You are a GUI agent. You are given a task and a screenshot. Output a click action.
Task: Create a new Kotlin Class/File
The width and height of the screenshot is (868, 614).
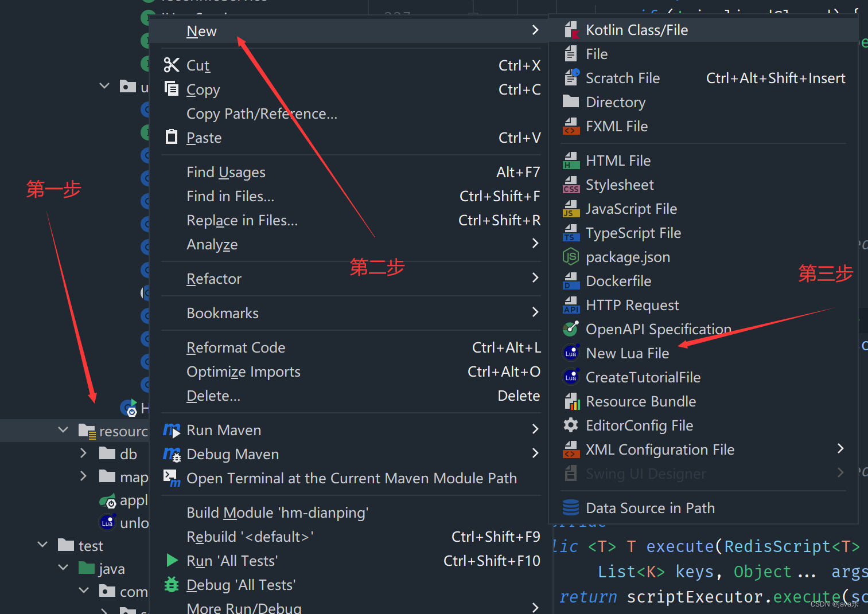click(637, 29)
